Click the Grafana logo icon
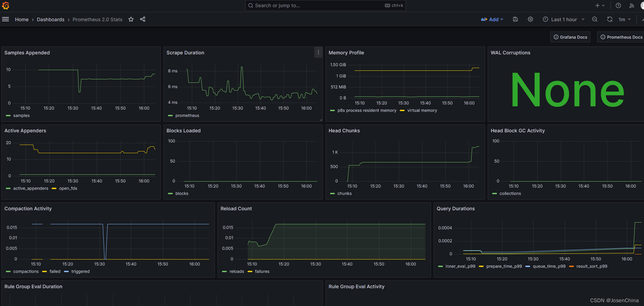This screenshot has height=306, width=644. tap(5, 5)
